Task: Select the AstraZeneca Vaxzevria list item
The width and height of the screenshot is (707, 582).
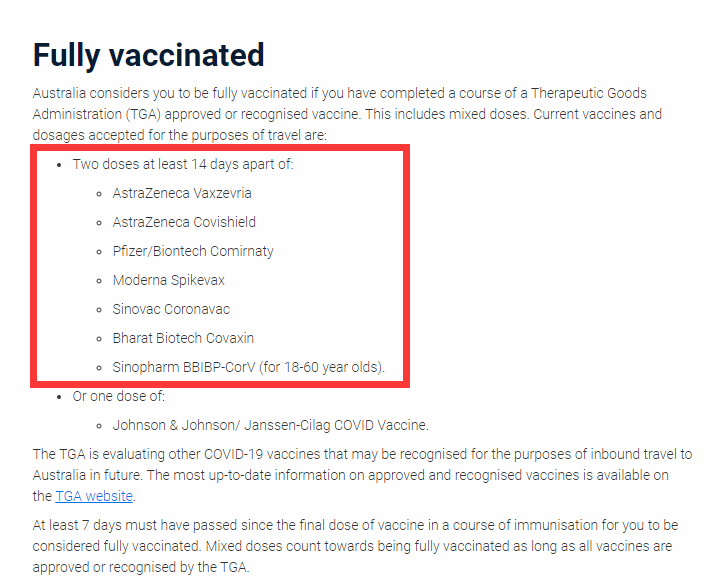Action: point(182,193)
